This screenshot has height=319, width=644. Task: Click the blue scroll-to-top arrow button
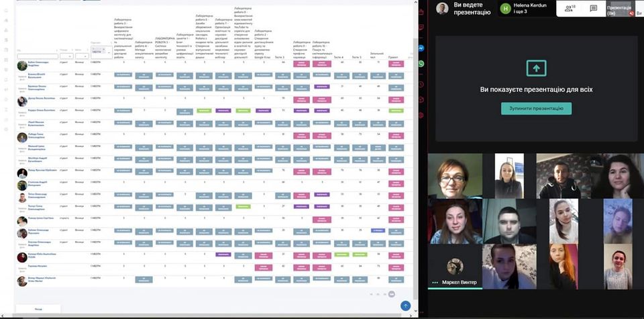405,306
